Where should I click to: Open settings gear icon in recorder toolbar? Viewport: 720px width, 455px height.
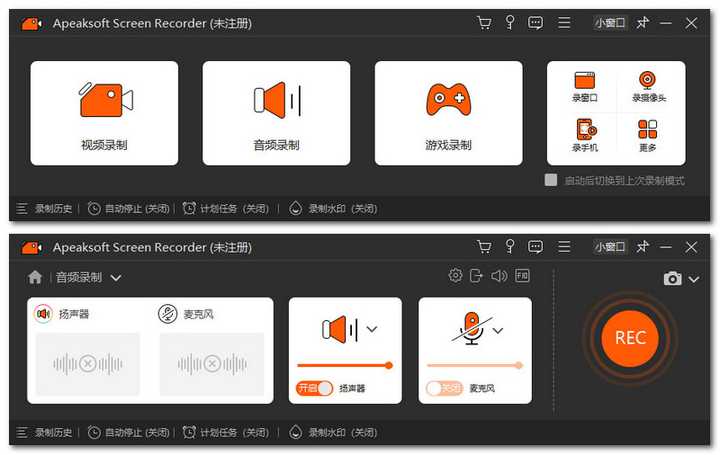click(455, 275)
